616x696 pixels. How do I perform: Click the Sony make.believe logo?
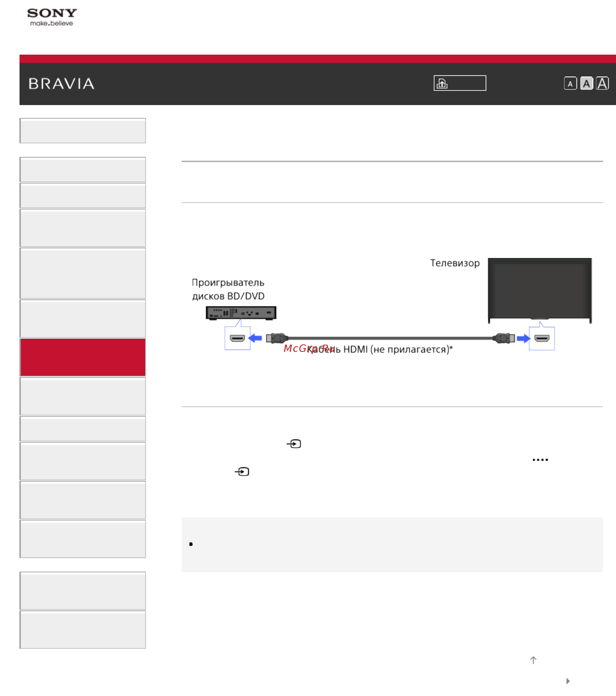click(52, 17)
